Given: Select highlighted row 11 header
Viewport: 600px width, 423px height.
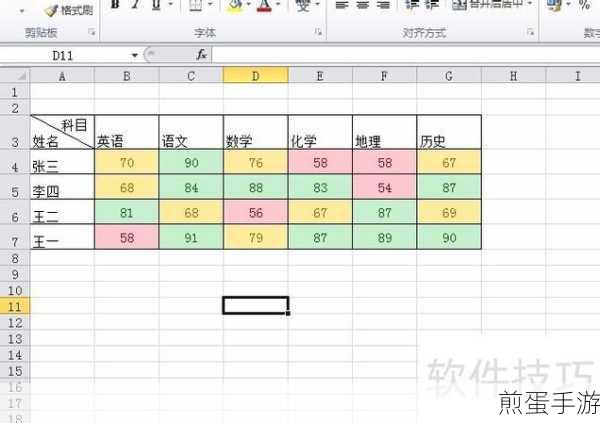Looking at the screenshot, I should (15, 306).
